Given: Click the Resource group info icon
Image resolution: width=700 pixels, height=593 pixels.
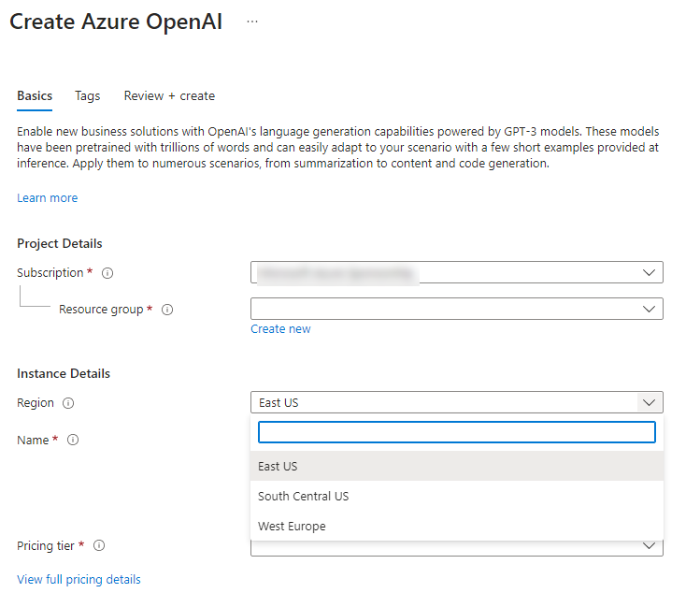Looking at the screenshot, I should (x=167, y=310).
